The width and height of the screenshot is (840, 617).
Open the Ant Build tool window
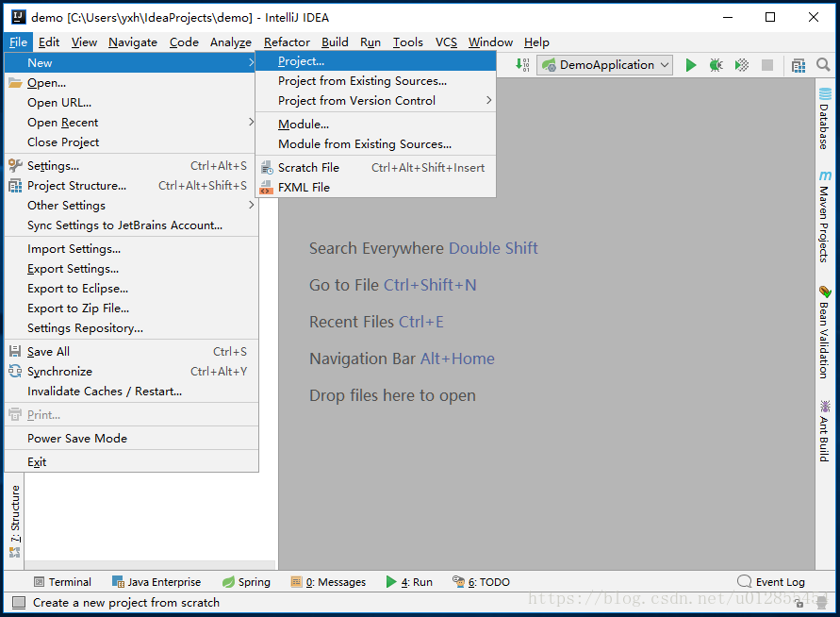pos(825,430)
